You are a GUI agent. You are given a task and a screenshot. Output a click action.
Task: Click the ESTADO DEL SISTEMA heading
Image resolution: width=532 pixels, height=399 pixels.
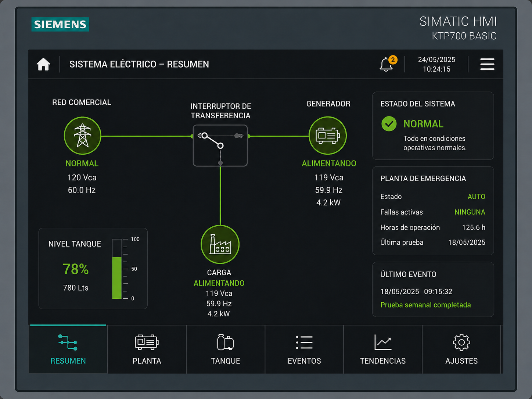click(x=418, y=104)
